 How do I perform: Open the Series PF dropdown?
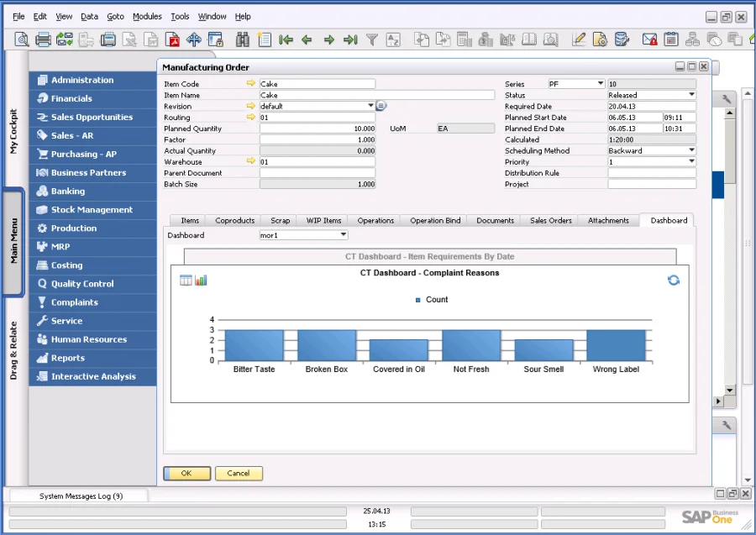(601, 83)
